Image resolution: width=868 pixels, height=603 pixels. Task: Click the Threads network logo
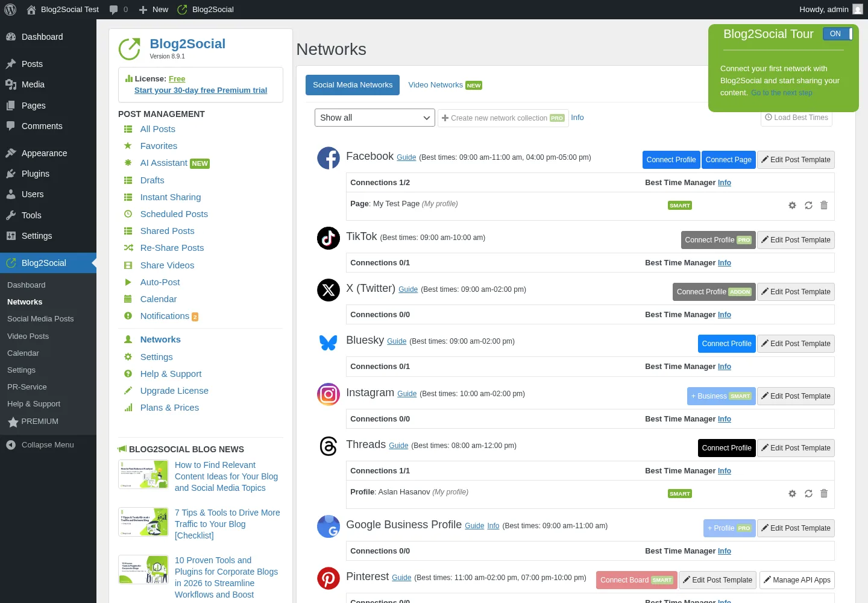[329, 446]
